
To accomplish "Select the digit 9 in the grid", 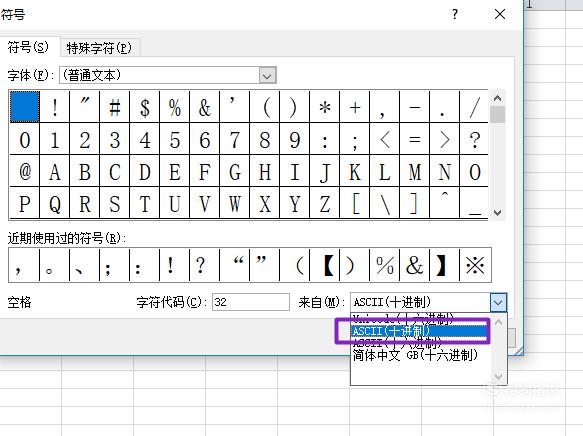I will pos(295,139).
